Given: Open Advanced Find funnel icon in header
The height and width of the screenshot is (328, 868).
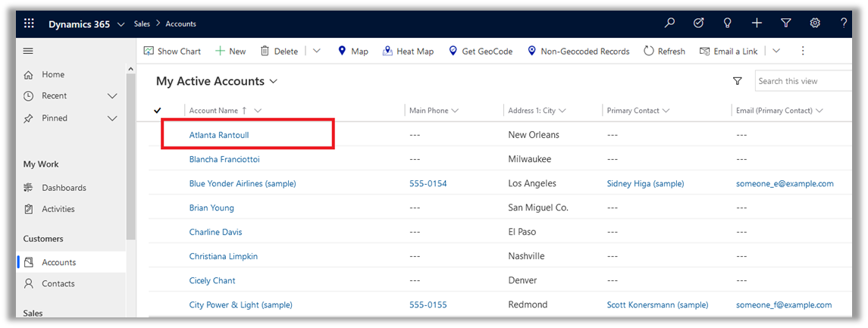Looking at the screenshot, I should [786, 23].
